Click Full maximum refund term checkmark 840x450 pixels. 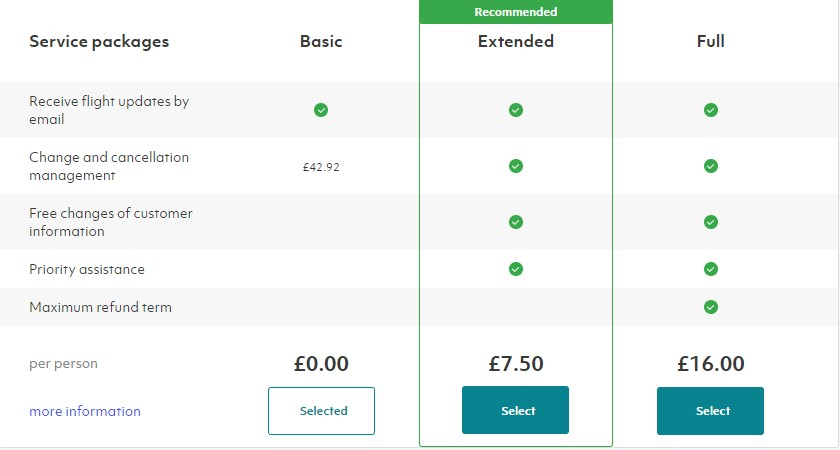coord(711,308)
